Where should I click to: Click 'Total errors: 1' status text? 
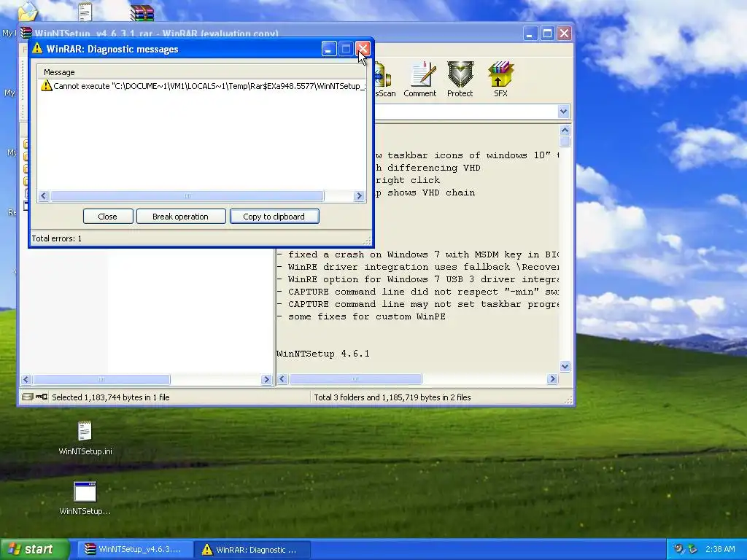(x=57, y=238)
